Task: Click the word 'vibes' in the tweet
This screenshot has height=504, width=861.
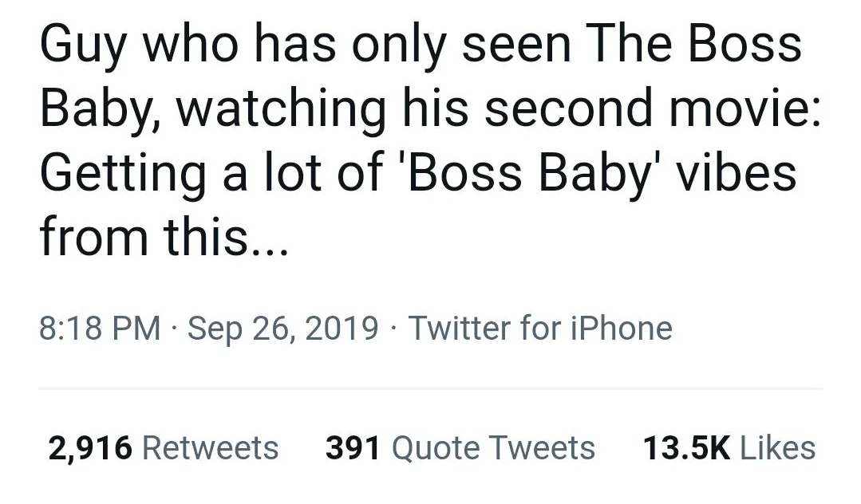Action: click(736, 172)
